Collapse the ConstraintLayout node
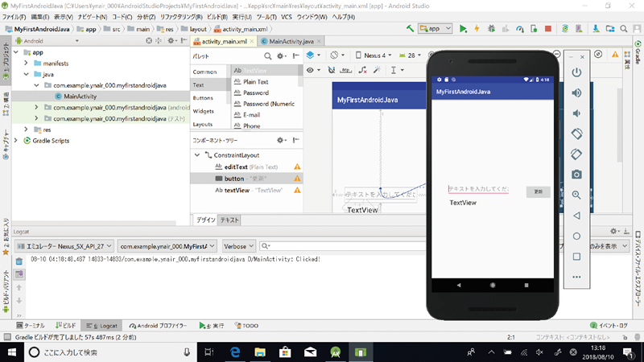 pyautogui.click(x=197, y=155)
